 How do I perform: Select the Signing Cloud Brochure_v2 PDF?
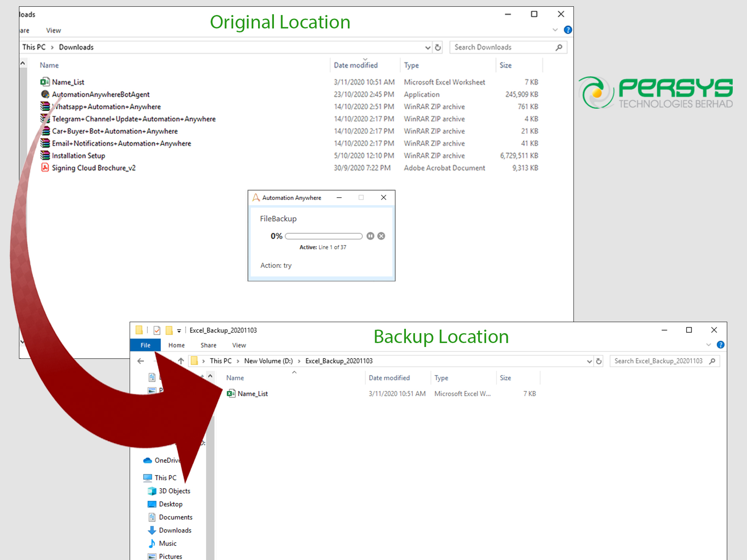click(x=93, y=168)
